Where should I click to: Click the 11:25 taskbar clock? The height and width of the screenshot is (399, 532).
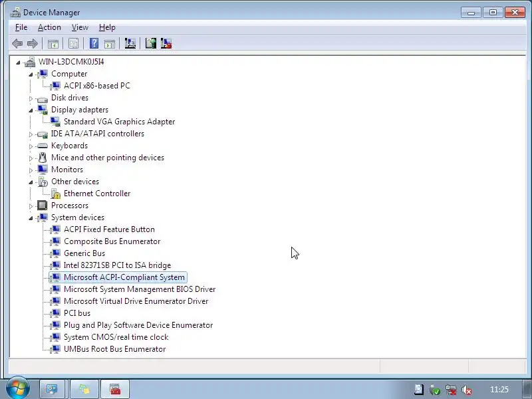pos(499,390)
